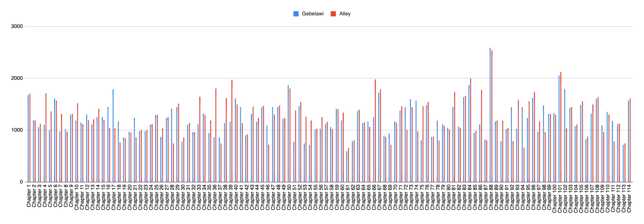Select the Gebelawi legend label text
This screenshot has height=224, width=644.
point(313,14)
